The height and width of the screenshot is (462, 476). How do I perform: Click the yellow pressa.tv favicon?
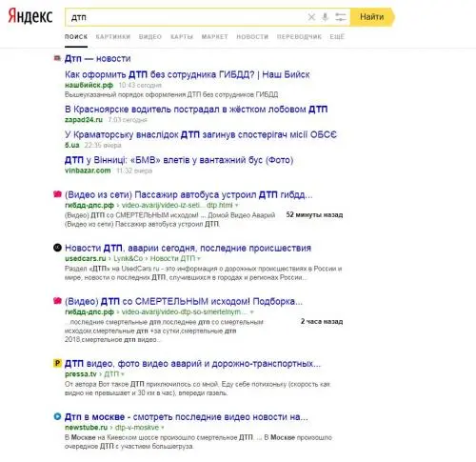(57, 363)
